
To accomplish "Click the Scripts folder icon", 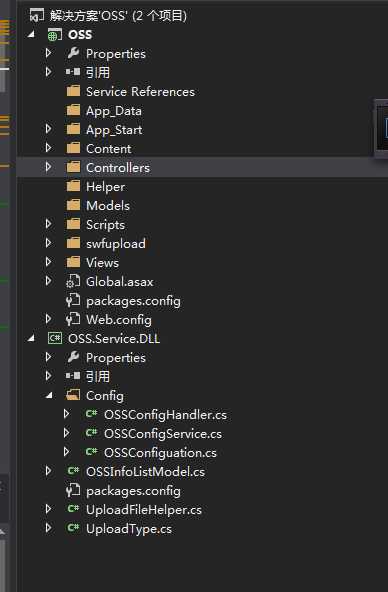I will tap(73, 224).
